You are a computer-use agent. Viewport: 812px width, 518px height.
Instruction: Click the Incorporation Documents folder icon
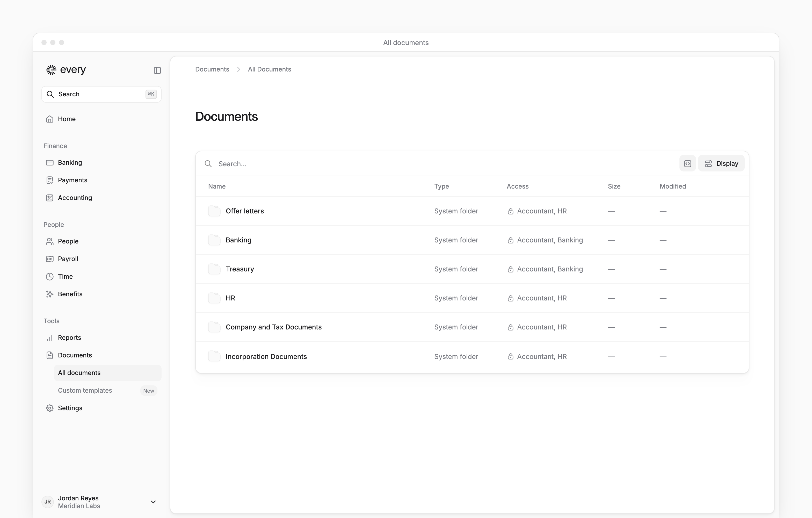tap(214, 356)
